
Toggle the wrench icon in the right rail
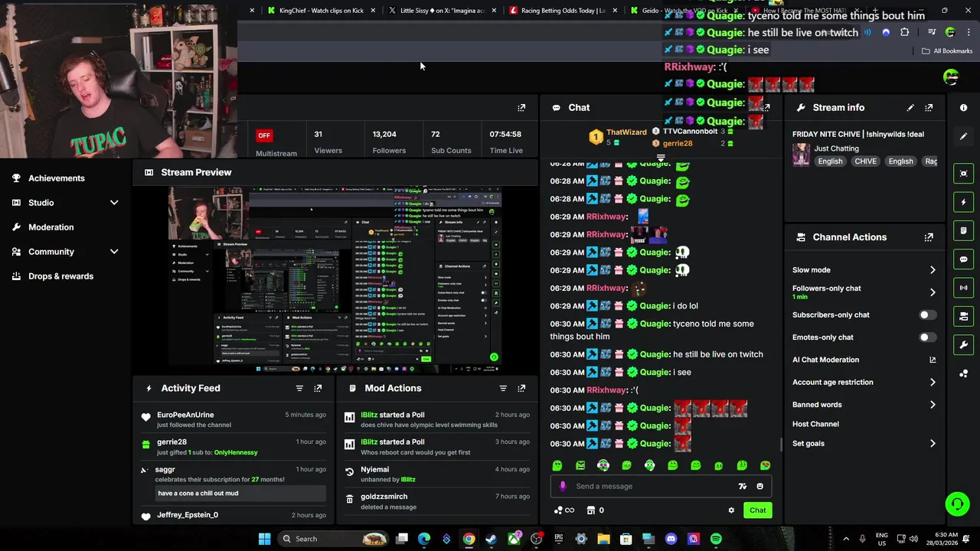pyautogui.click(x=964, y=344)
